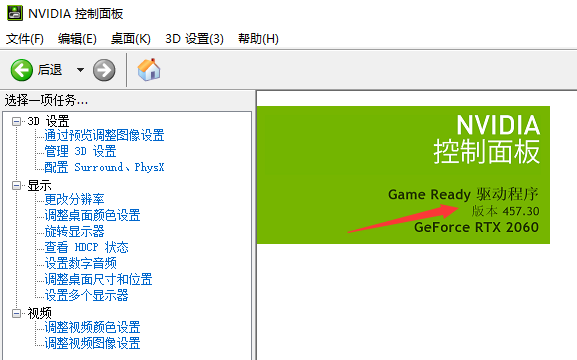
Task: Click the 版本 457.30 driver text
Action: point(505,211)
